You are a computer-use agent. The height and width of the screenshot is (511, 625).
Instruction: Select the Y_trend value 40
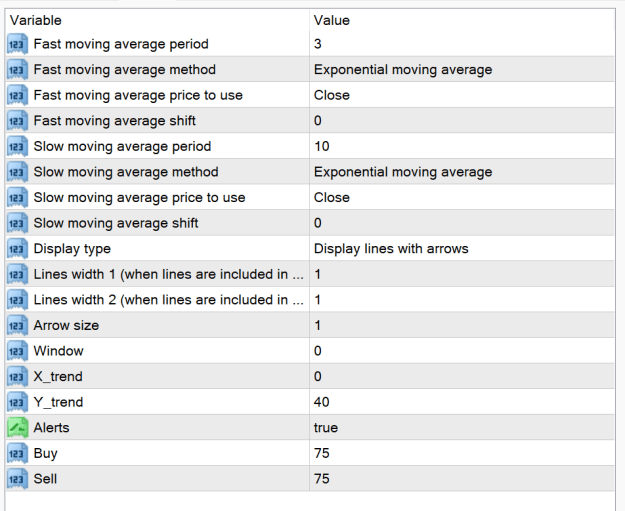point(462,402)
